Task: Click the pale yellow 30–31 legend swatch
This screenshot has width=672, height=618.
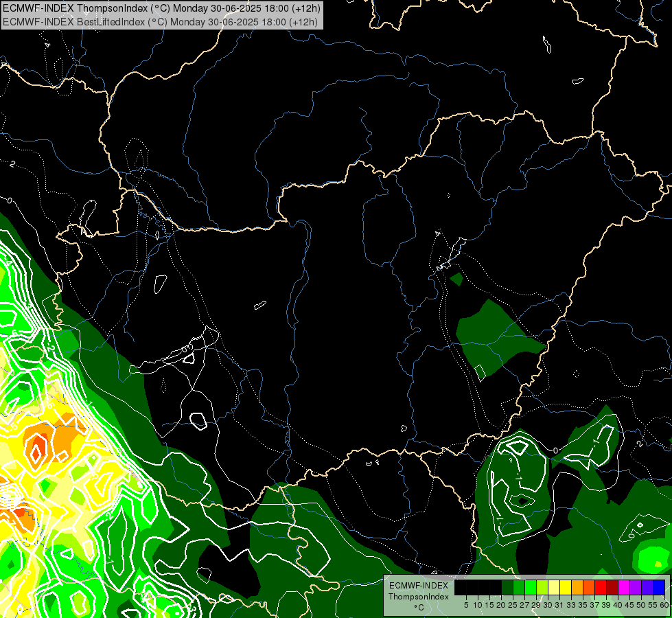Action: (x=554, y=588)
